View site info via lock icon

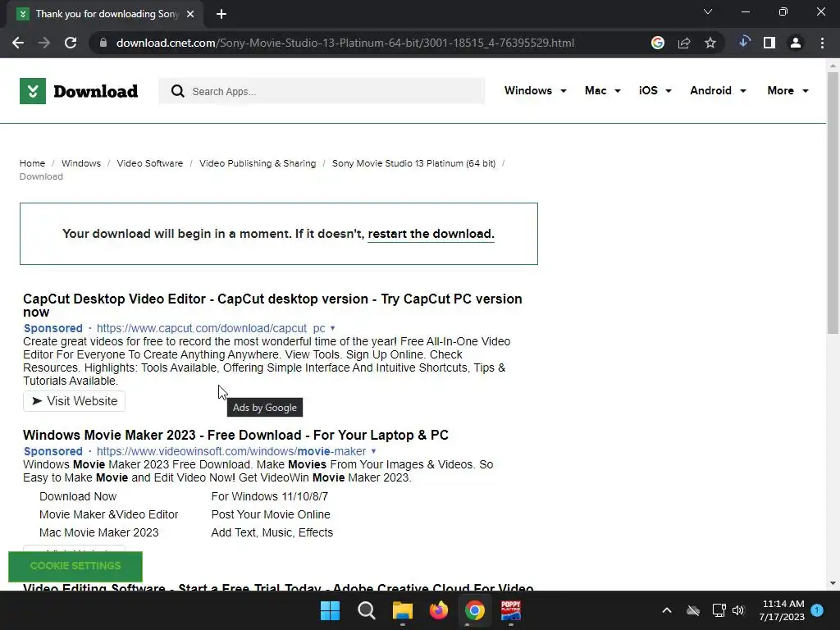(x=103, y=43)
